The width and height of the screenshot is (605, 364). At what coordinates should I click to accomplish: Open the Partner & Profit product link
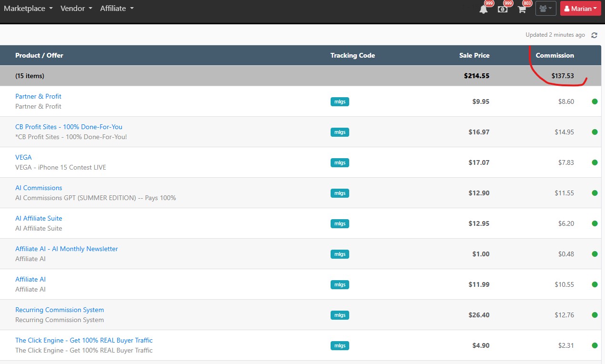click(x=38, y=96)
